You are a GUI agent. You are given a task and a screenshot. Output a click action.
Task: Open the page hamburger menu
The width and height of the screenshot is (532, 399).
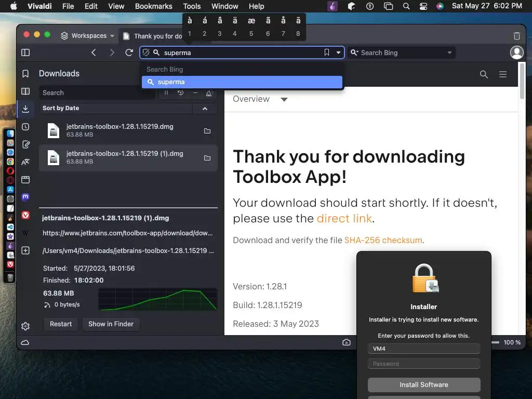click(x=503, y=74)
